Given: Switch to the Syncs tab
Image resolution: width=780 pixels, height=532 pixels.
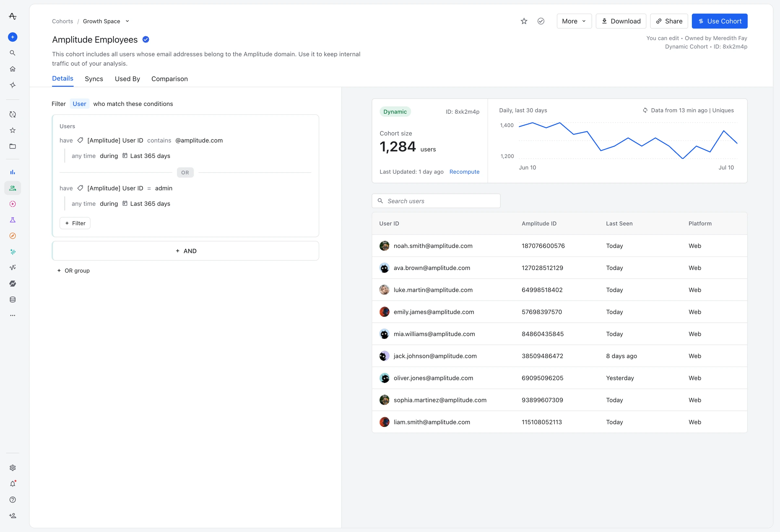Looking at the screenshot, I should tap(94, 79).
